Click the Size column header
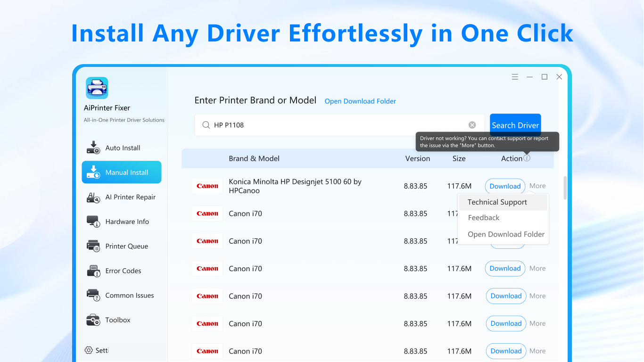The image size is (644, 362). [459, 158]
